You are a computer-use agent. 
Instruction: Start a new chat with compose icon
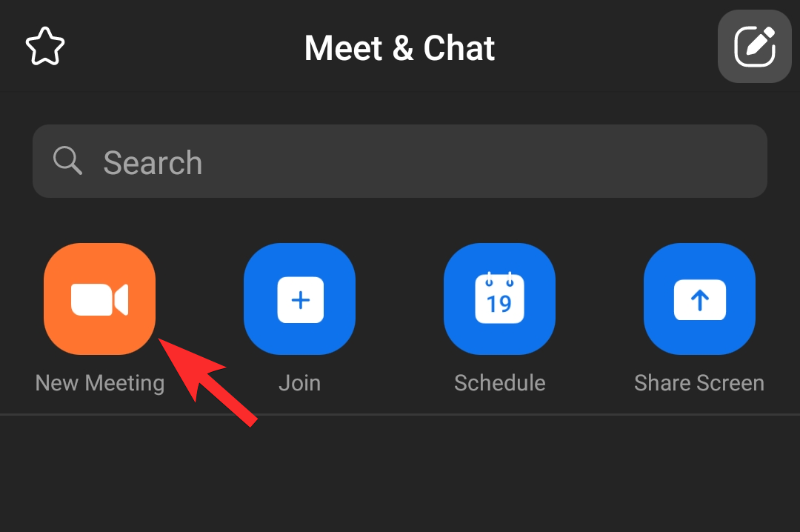point(755,47)
